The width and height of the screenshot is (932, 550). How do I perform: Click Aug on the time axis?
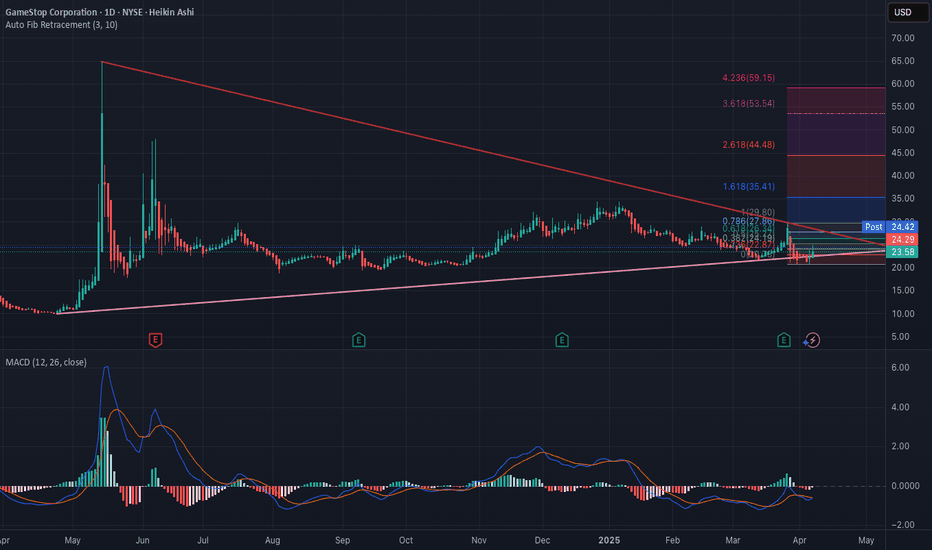click(272, 540)
